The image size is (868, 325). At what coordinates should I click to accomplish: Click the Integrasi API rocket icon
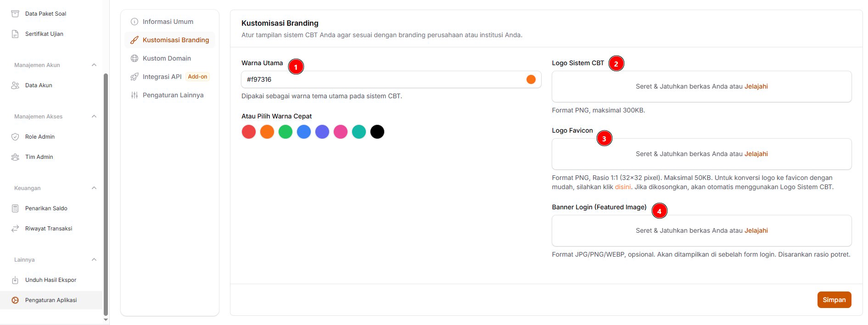(134, 77)
